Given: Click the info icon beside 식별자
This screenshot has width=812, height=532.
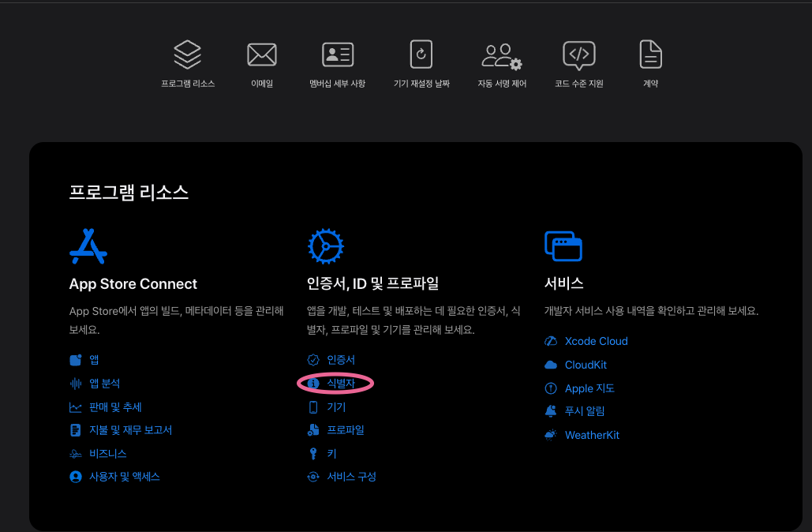Looking at the screenshot, I should point(313,384).
